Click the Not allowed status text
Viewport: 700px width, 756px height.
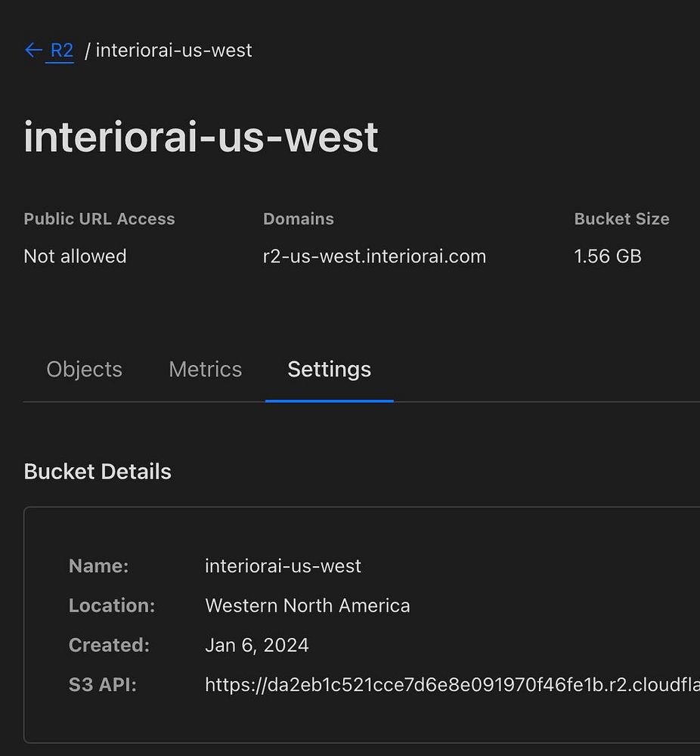pos(75,256)
